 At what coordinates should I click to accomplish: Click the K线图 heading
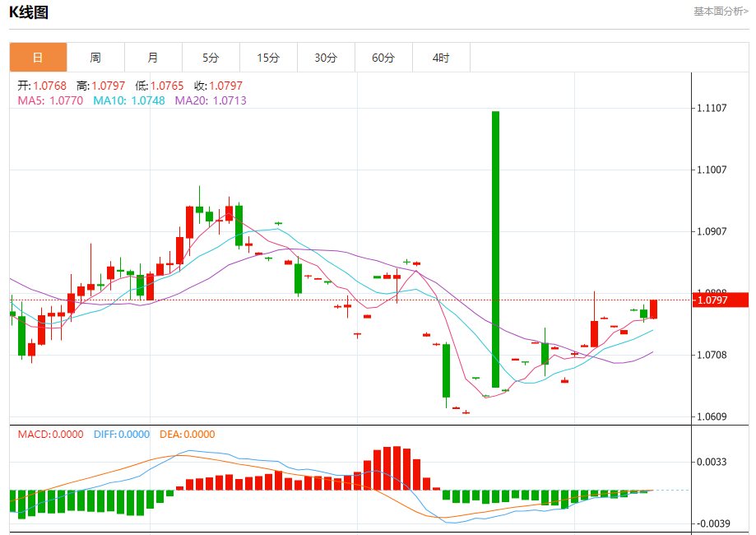[x=29, y=12]
